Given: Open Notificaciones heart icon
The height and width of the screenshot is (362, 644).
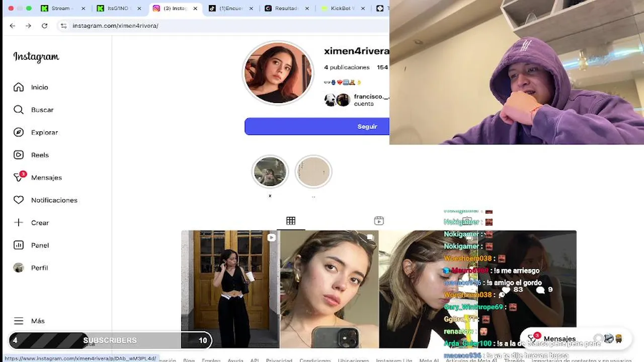Looking at the screenshot, I should (x=19, y=200).
